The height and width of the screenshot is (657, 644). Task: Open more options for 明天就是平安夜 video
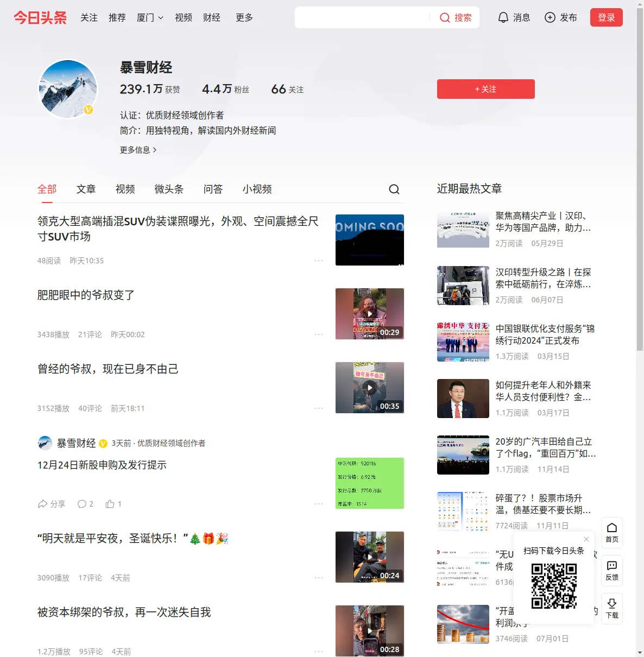click(x=319, y=578)
